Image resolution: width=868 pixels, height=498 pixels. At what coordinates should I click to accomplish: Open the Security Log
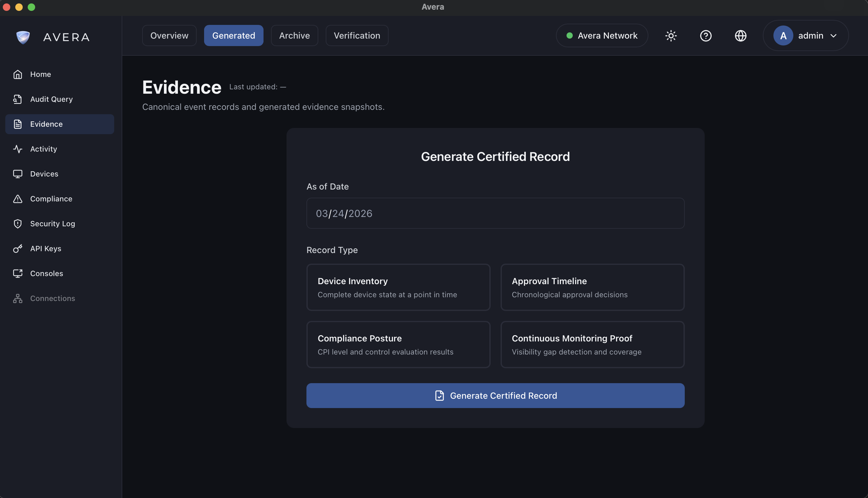click(x=52, y=224)
